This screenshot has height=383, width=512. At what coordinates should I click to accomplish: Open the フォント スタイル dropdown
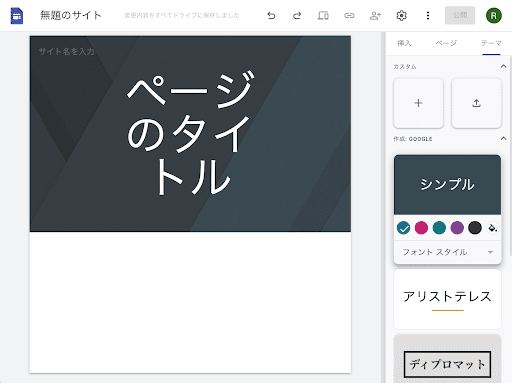tap(447, 252)
